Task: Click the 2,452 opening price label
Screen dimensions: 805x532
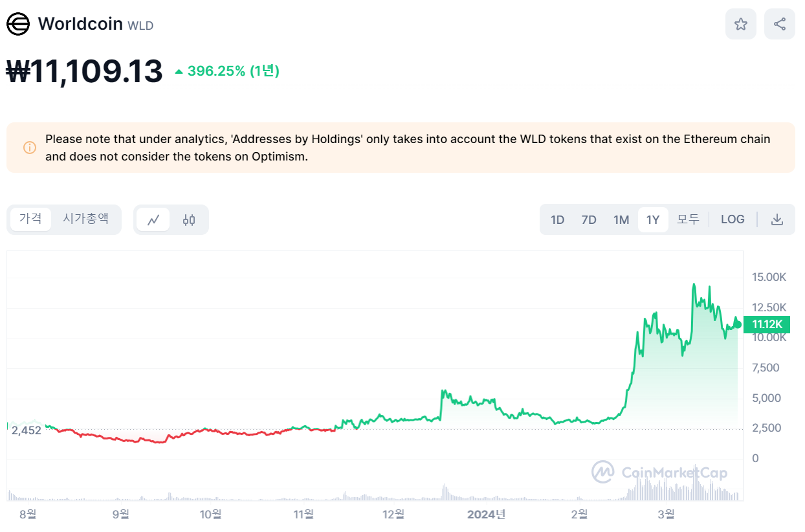Action: pos(27,430)
